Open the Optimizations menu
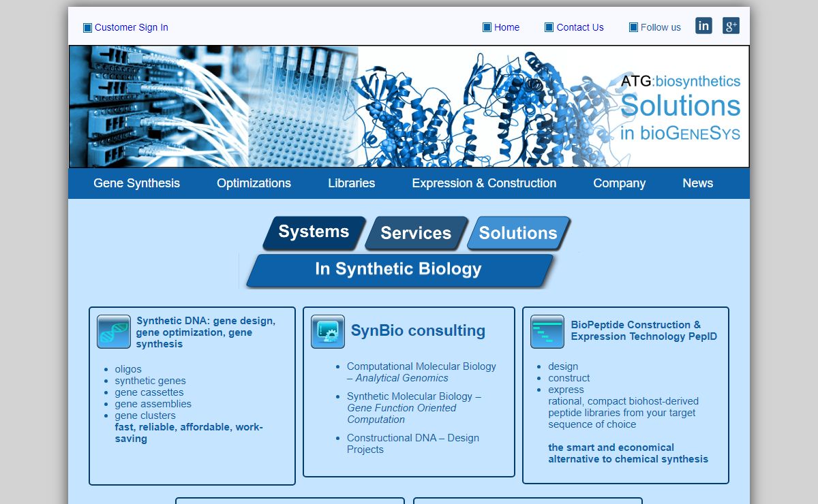Viewport: 818px width, 504px height. [254, 183]
